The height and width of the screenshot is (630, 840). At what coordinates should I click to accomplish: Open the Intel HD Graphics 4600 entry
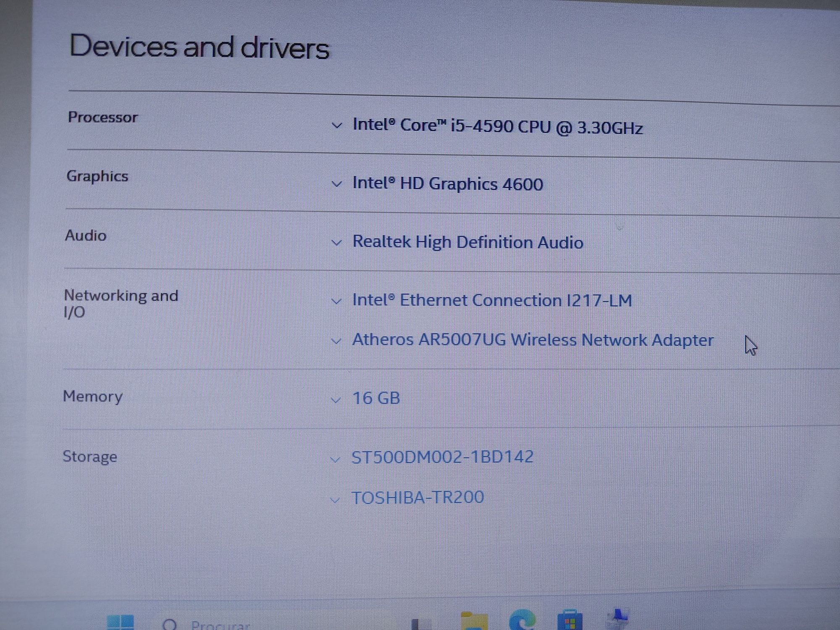(x=448, y=184)
